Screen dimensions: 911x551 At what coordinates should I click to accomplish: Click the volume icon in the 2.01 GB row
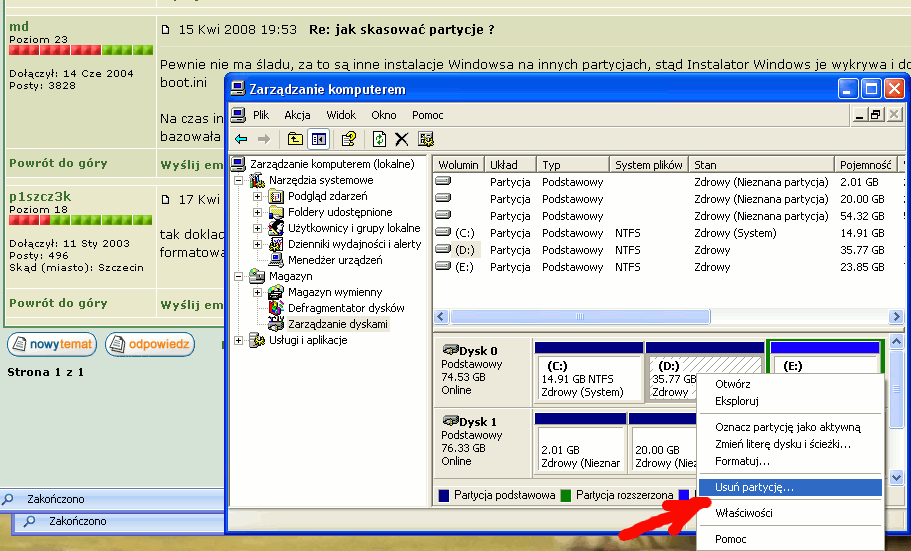(x=443, y=181)
